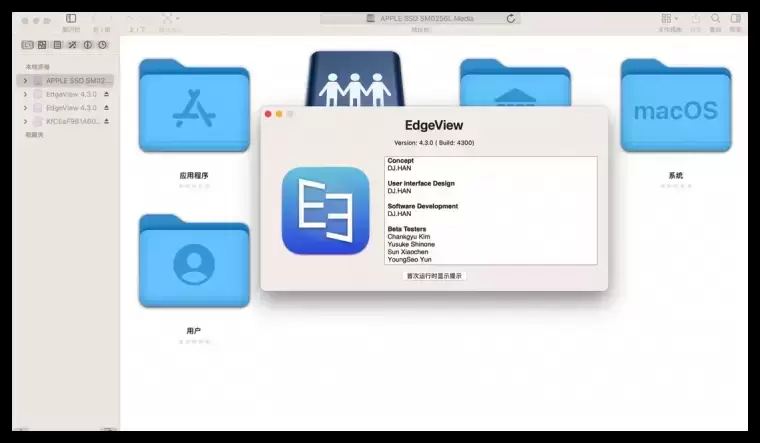The height and width of the screenshot is (443, 760).
Task: Click the EdgeView app icon in About dialog
Action: [325, 210]
